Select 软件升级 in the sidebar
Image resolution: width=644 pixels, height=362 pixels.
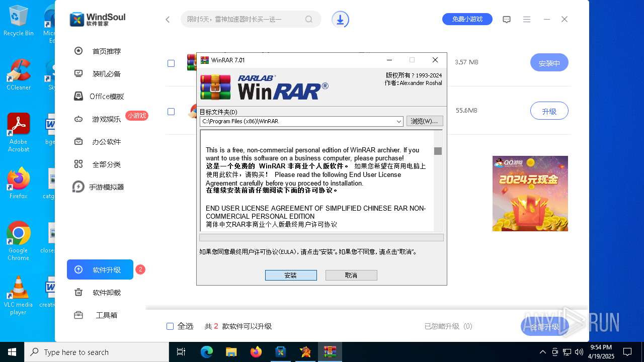tap(100, 269)
